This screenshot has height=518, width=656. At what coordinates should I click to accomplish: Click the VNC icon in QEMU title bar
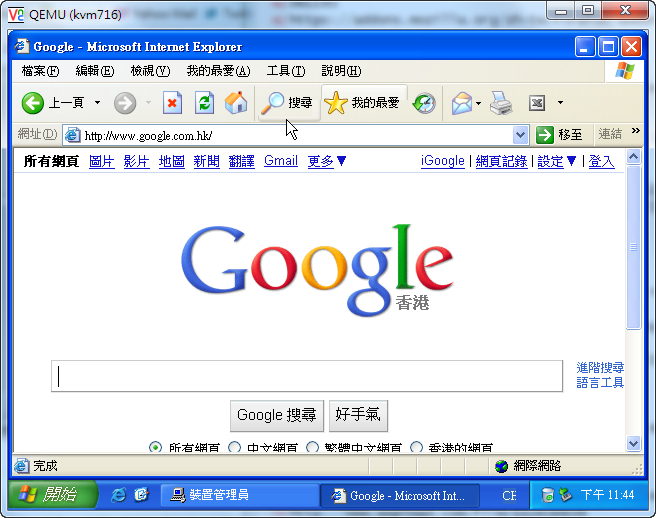pyautogui.click(x=16, y=15)
